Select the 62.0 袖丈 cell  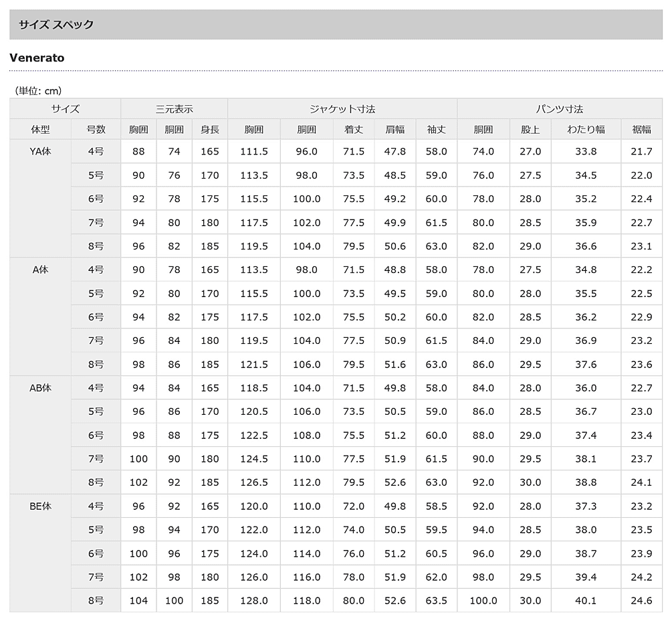click(436, 577)
